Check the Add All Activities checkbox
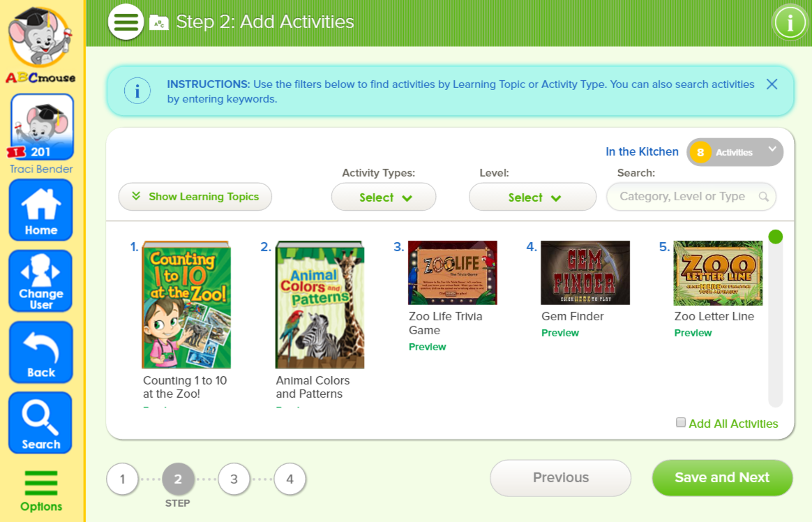Image resolution: width=812 pixels, height=522 pixels. coord(681,422)
